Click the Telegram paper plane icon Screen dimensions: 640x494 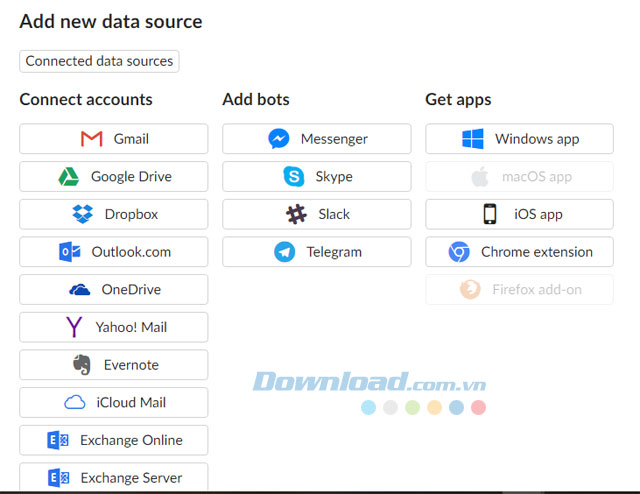[284, 252]
